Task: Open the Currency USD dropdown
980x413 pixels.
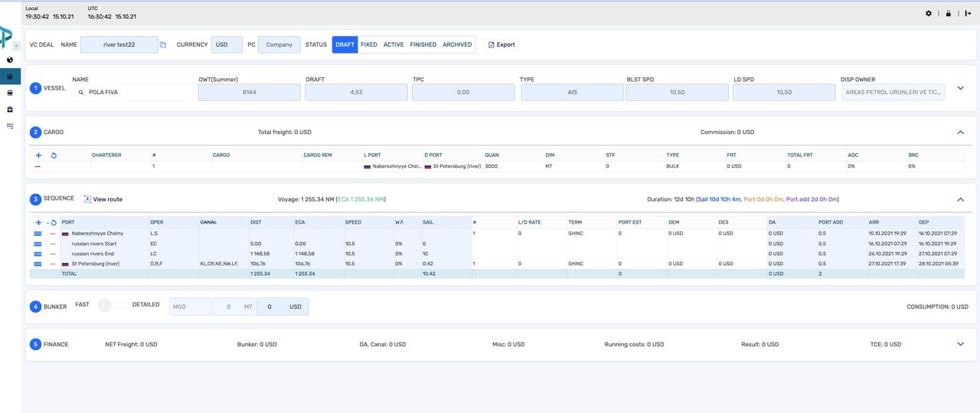Action: click(x=227, y=44)
